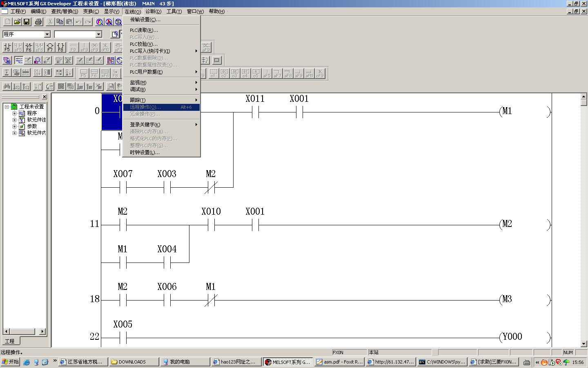Open 登录关键字(K) submenu

[x=161, y=125]
